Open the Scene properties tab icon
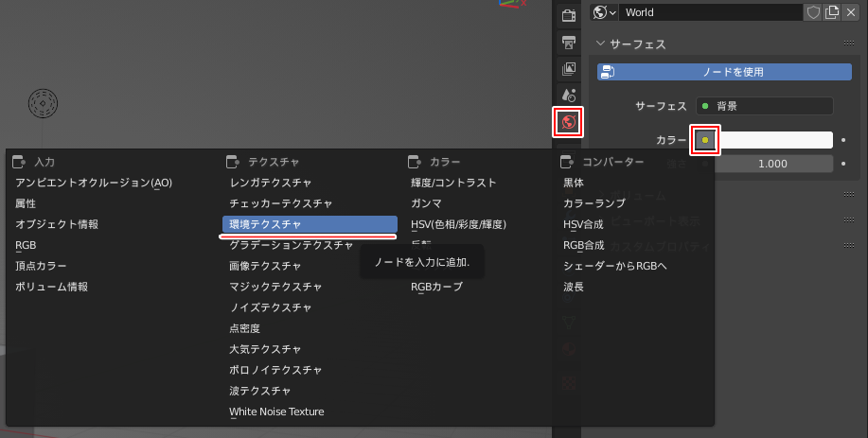Image resolution: width=868 pixels, height=438 pixels. [568, 96]
